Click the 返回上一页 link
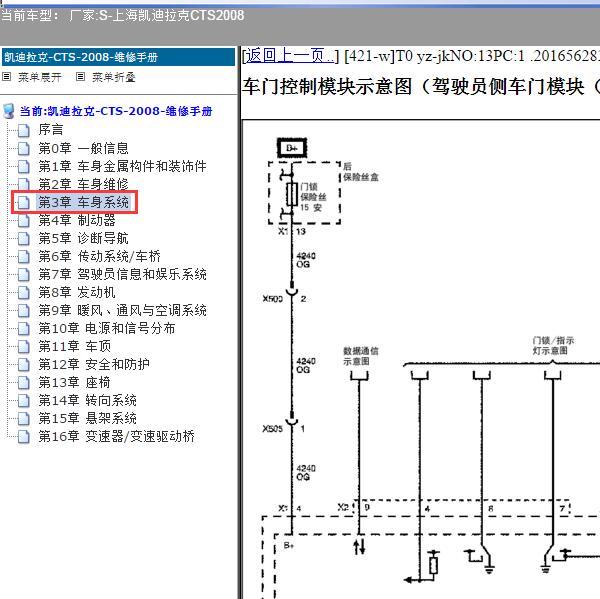The width and height of the screenshot is (600, 599). pos(289,56)
